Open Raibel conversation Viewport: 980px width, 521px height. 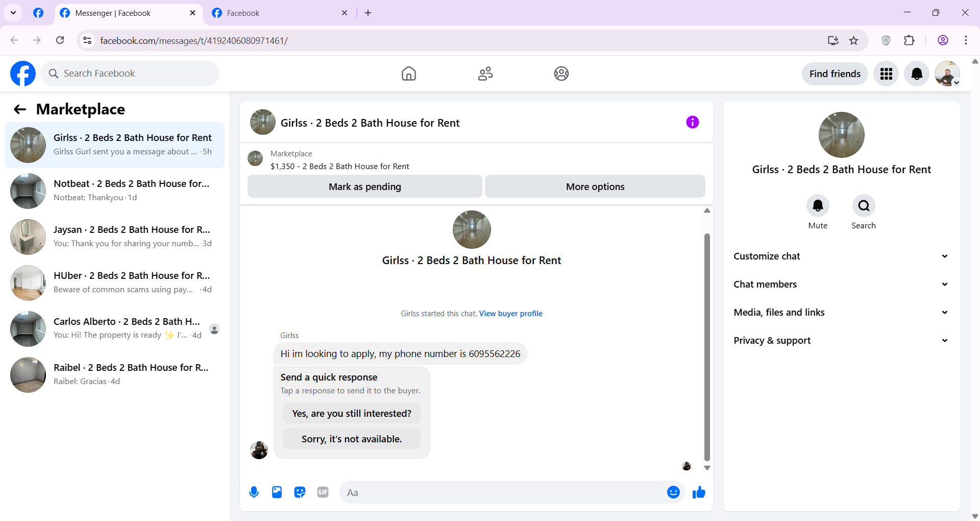[x=115, y=375]
